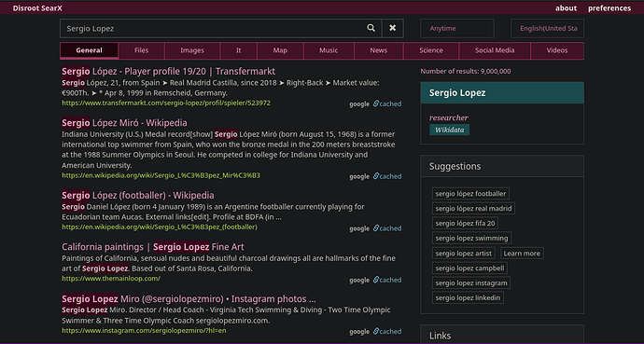644x344 pixels.
Task: Open Sergio López (footballer) Wikipedia result title
Action: tap(138, 196)
